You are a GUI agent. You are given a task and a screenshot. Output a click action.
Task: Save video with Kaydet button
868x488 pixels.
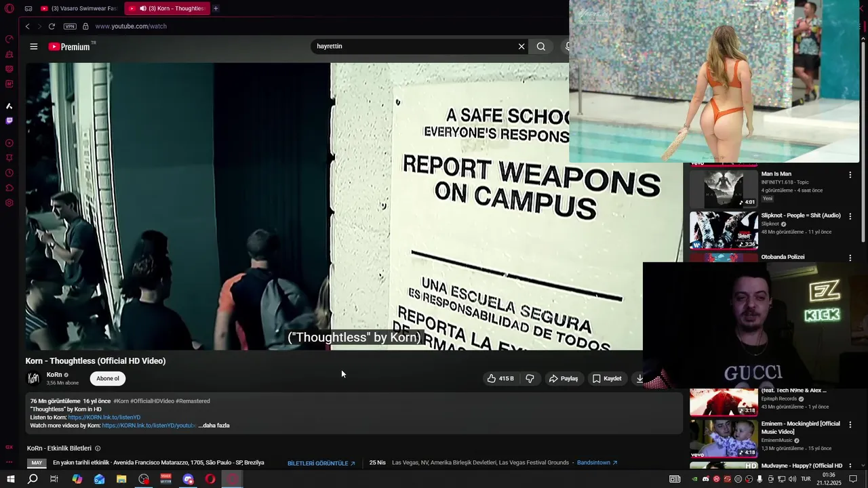click(x=607, y=379)
